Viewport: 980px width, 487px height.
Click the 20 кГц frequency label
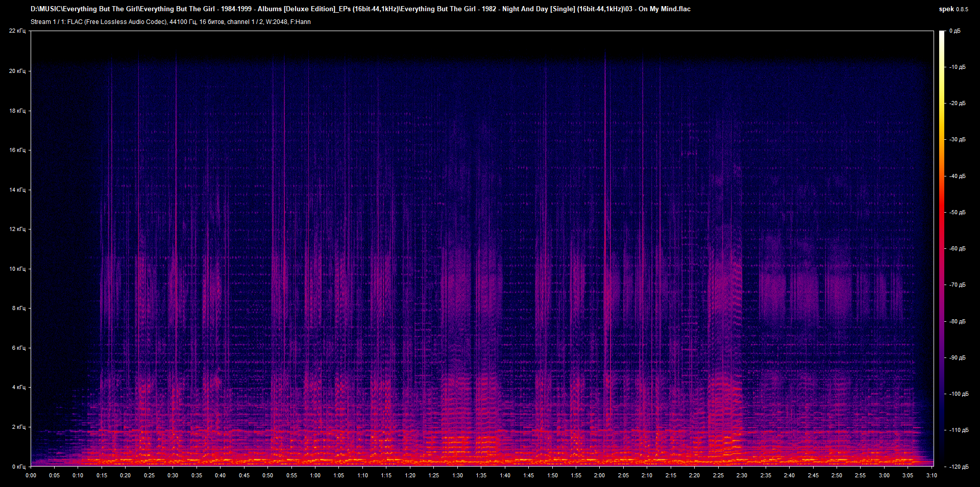pos(17,71)
